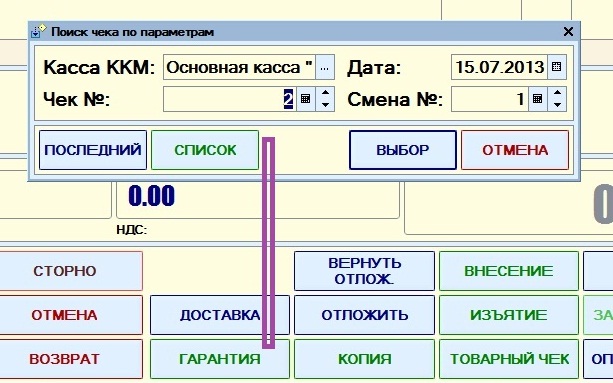Viewport: 613px width, 383px height.
Task: Open the СПИСОК of receipts
Action: [x=205, y=150]
